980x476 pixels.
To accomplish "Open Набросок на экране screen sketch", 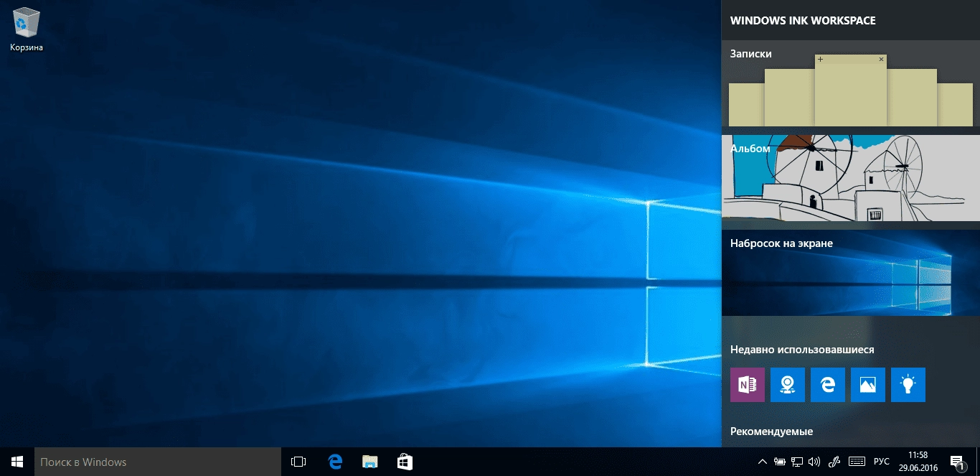I will (x=851, y=273).
